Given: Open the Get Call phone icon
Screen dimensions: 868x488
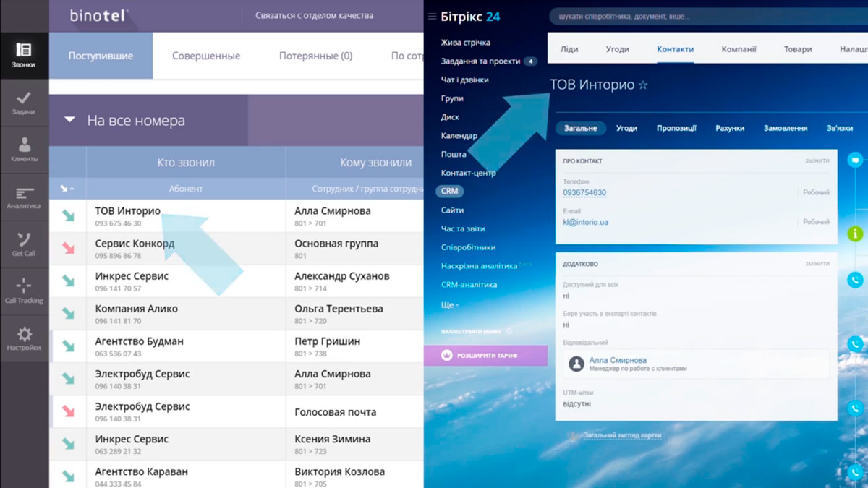Looking at the screenshot, I should pyautogui.click(x=24, y=239).
